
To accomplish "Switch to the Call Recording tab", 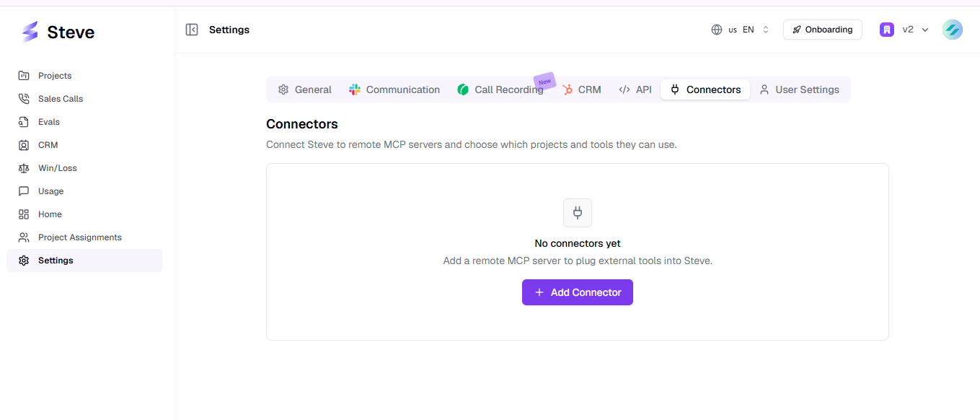I will [x=500, y=89].
